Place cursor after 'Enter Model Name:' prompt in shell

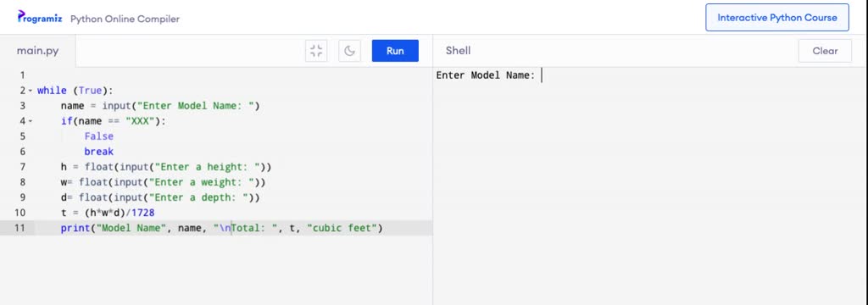point(542,75)
